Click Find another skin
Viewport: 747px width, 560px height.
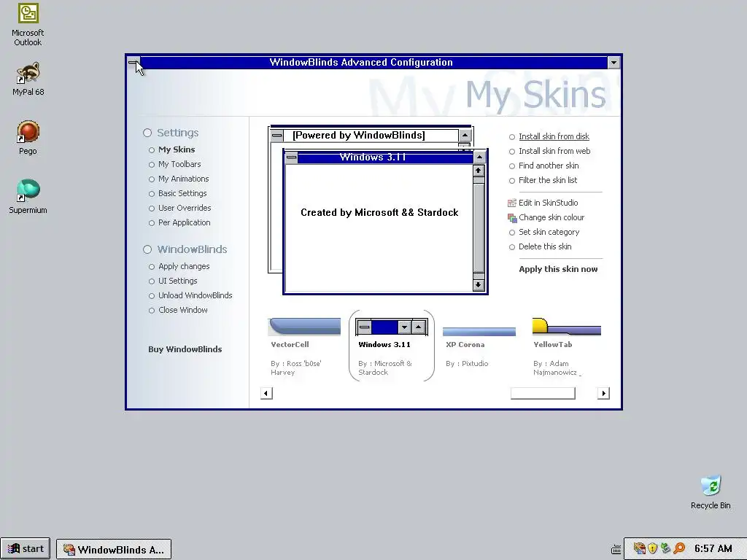549,166
